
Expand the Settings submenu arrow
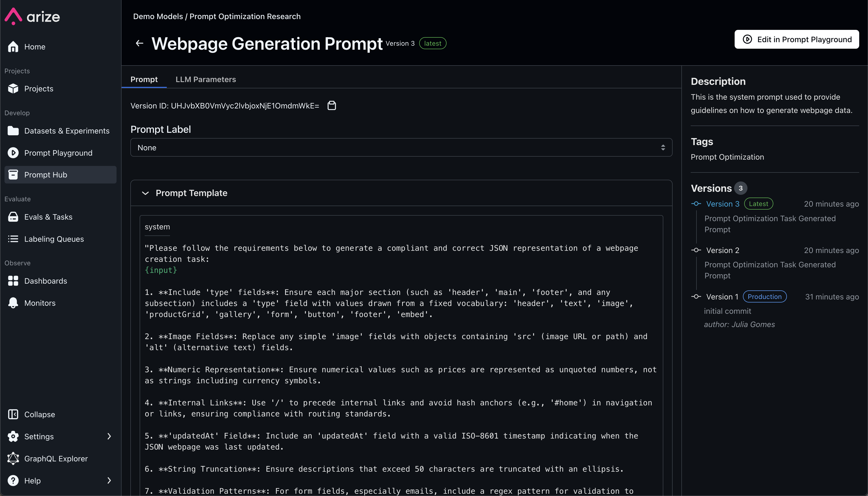(x=109, y=436)
